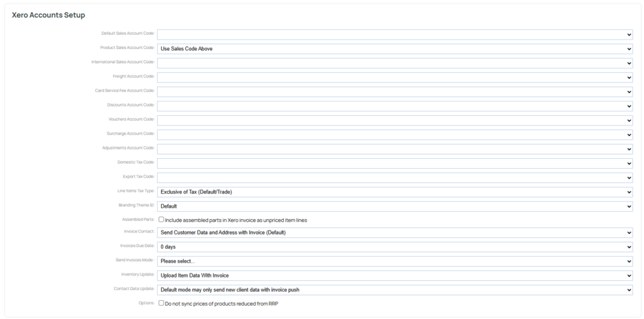Open Card Service Fee Account Code dropdown
Viewport: 644px width, 319px height.
point(394,92)
